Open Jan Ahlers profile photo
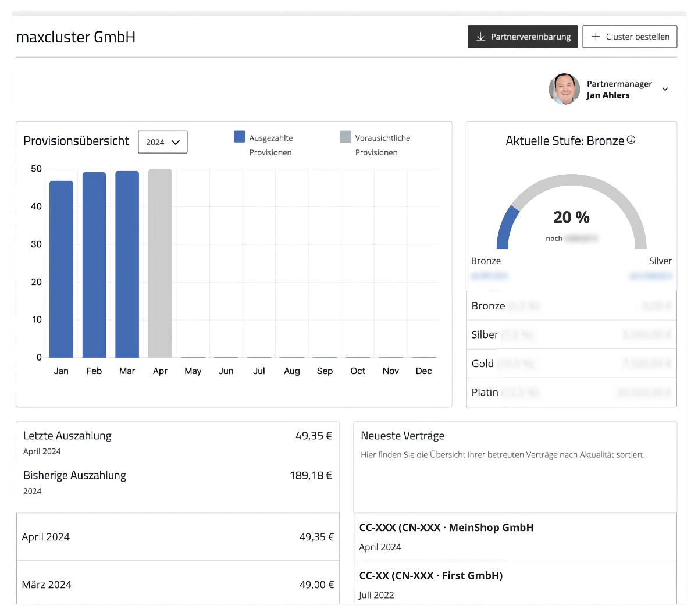 click(564, 89)
